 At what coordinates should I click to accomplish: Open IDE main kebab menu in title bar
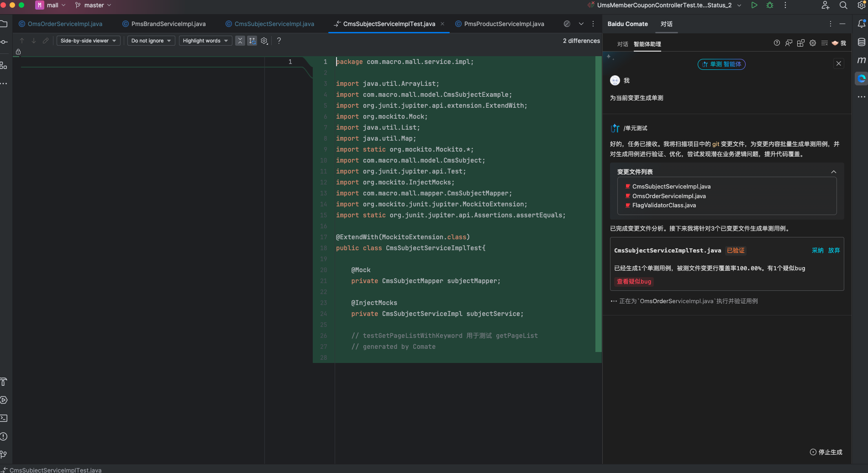[x=785, y=5]
